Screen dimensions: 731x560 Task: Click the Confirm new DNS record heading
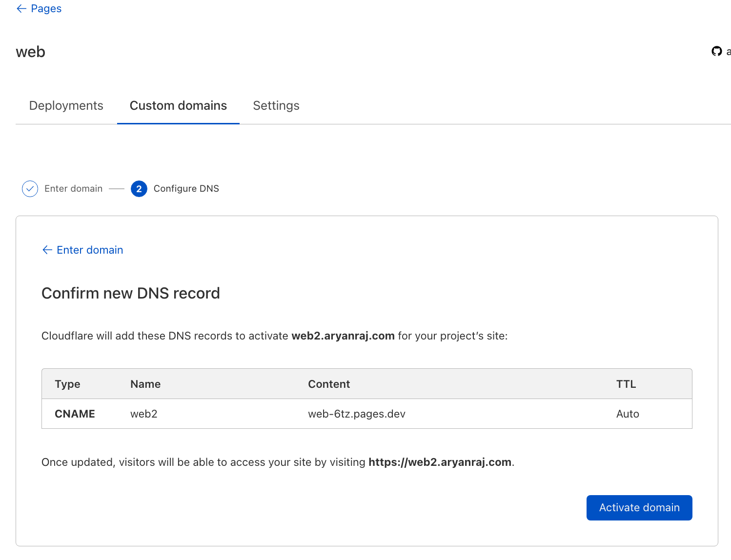click(131, 293)
